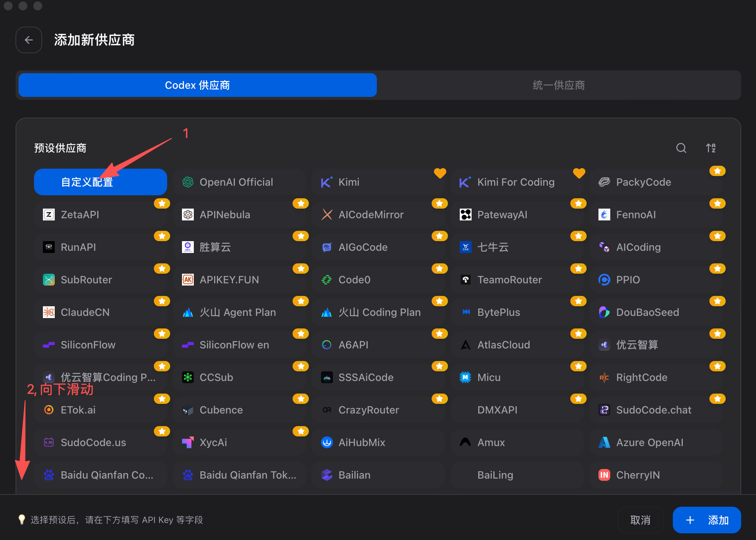Switch to 统一供应商 tab
Screen dimensions: 756x540
coord(558,85)
